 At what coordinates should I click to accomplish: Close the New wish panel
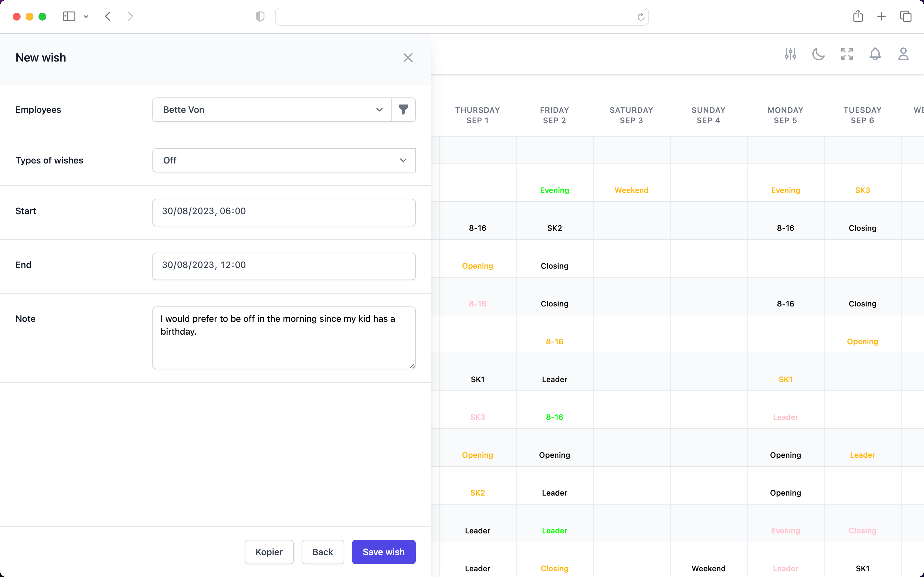click(x=408, y=58)
